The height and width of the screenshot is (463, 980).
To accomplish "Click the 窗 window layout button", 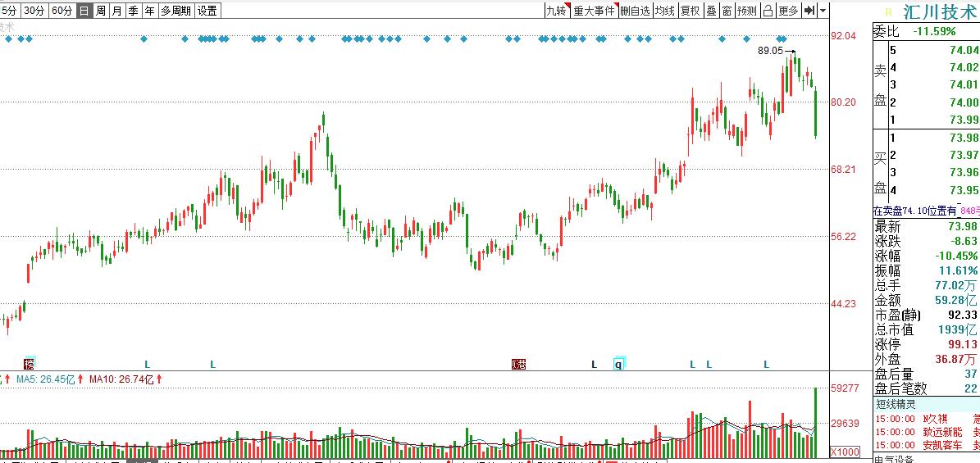I will pos(727,10).
